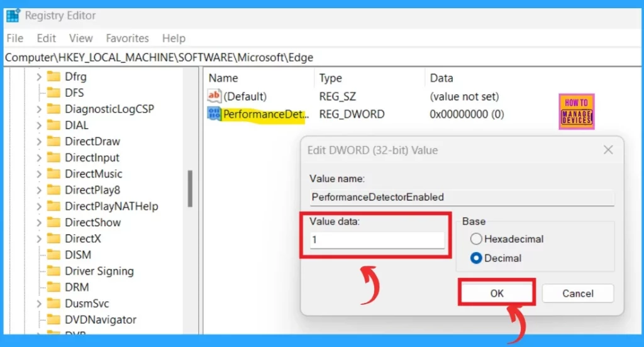Open the Help menu
This screenshot has width=644, height=347.
click(x=174, y=38)
